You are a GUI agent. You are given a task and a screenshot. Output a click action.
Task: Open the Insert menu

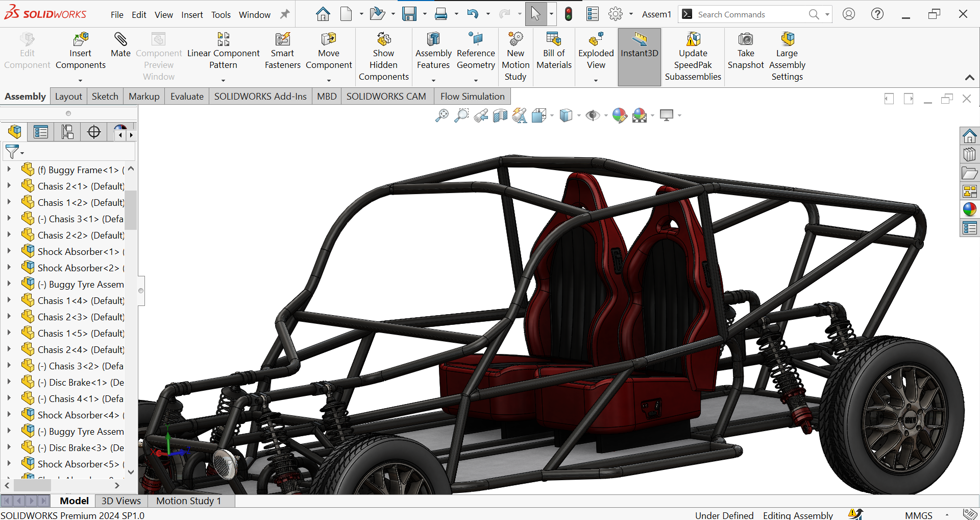tap(192, 15)
